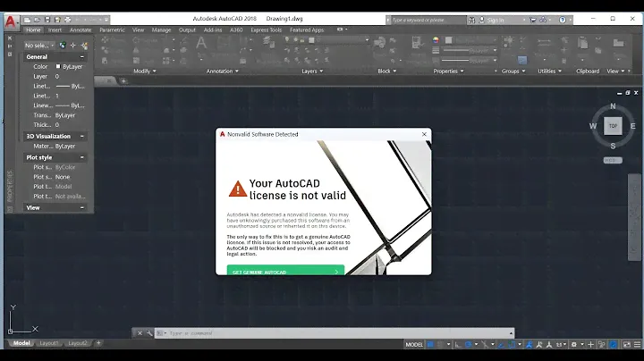Click the close X on the command line
Screen dimensions: 644x361
pos(139,332)
